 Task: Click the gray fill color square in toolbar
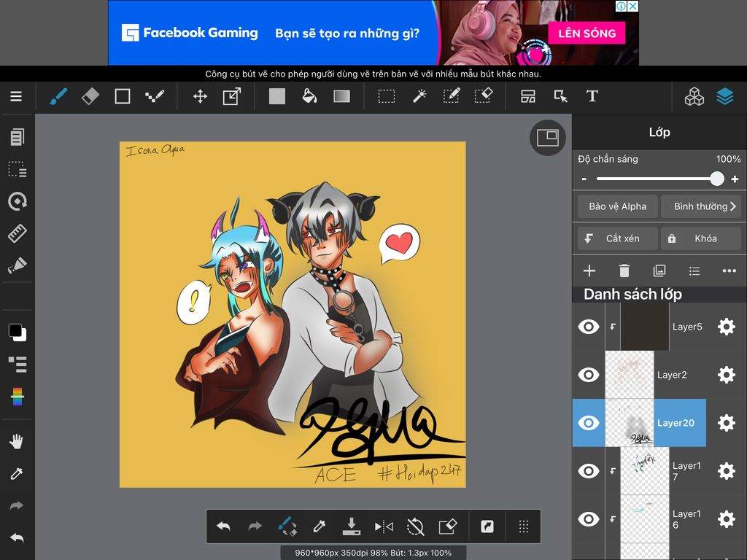point(277,96)
